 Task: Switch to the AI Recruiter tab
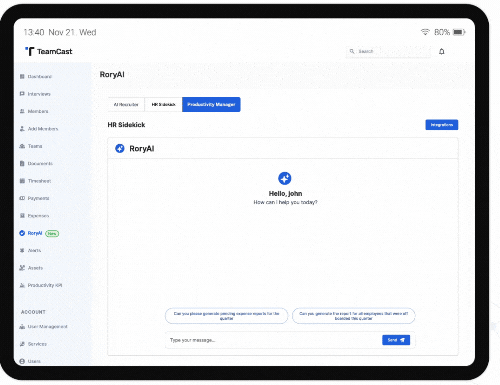126,105
